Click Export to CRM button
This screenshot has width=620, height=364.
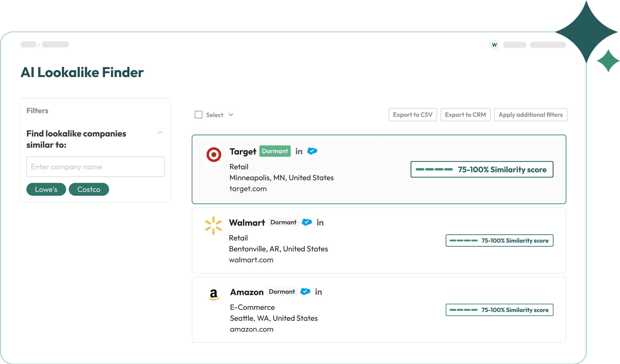click(x=465, y=115)
